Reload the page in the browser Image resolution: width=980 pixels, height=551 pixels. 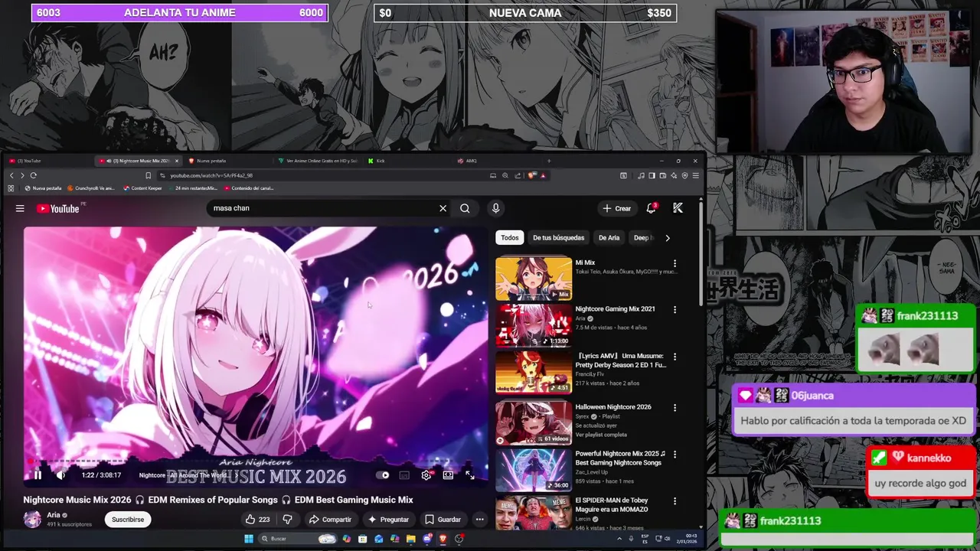pos(33,175)
